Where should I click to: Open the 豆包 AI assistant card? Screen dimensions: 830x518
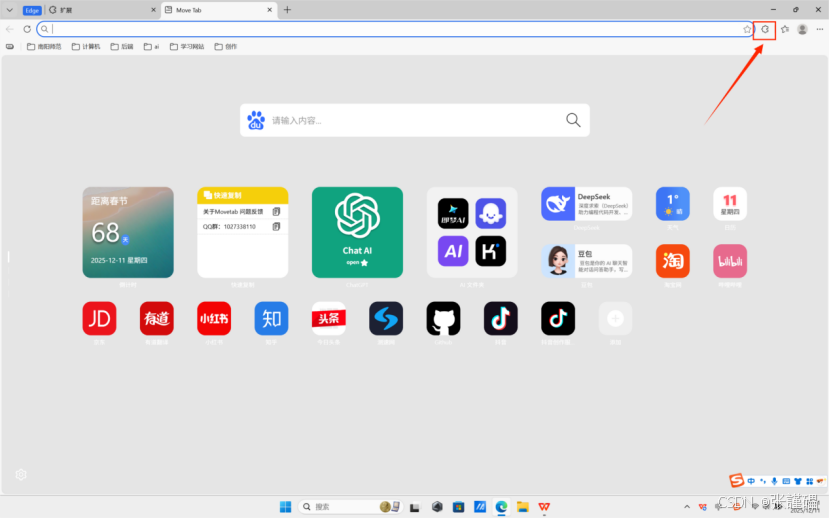(x=587, y=261)
